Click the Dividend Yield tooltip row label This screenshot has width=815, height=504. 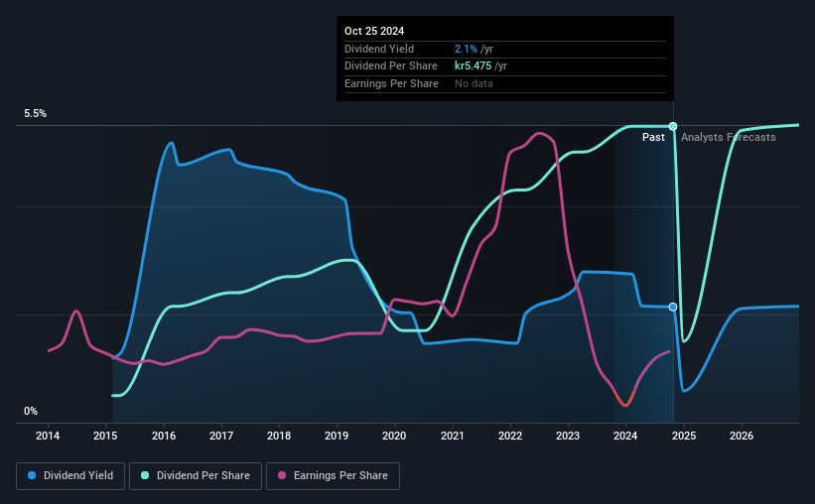coord(379,49)
